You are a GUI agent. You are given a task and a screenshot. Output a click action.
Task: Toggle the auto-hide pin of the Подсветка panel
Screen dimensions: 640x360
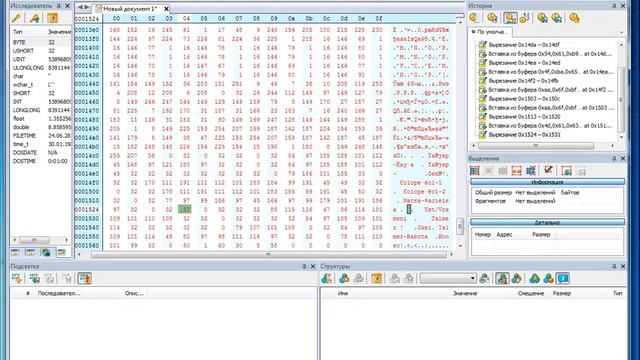(304, 266)
